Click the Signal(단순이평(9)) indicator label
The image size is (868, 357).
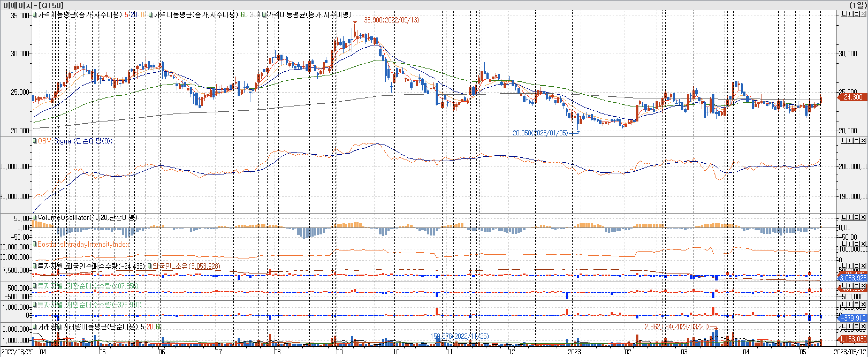pos(83,141)
